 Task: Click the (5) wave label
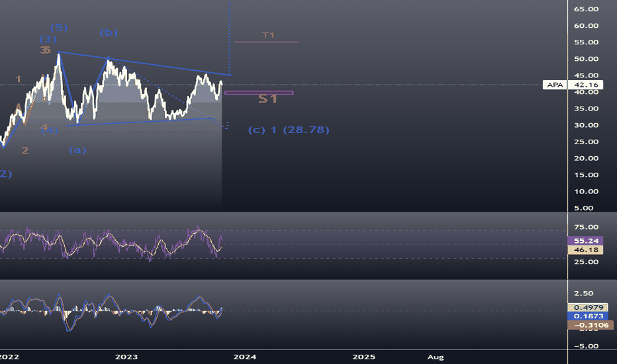[59, 28]
